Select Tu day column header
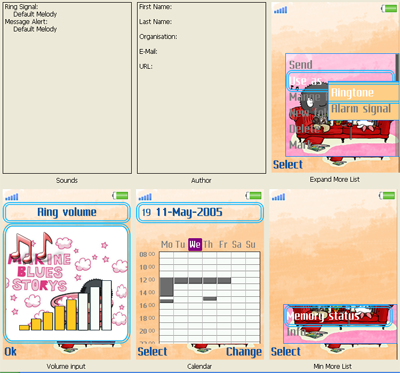Image resolution: width=400 pixels, height=373 pixels. click(x=180, y=245)
